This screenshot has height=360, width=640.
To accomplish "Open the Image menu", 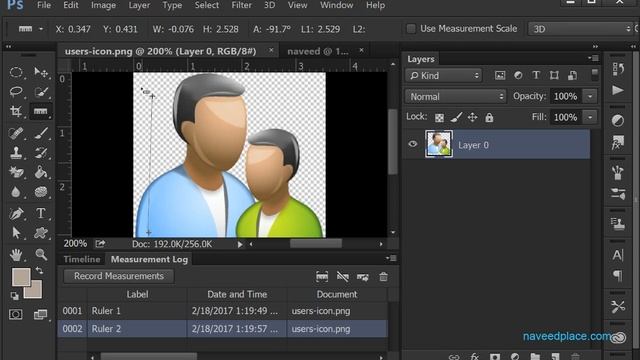I will click(103, 5).
